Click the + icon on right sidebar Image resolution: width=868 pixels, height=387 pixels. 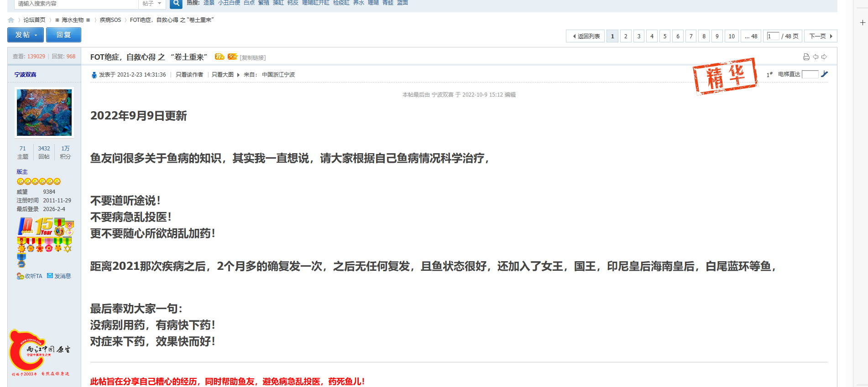[863, 22]
